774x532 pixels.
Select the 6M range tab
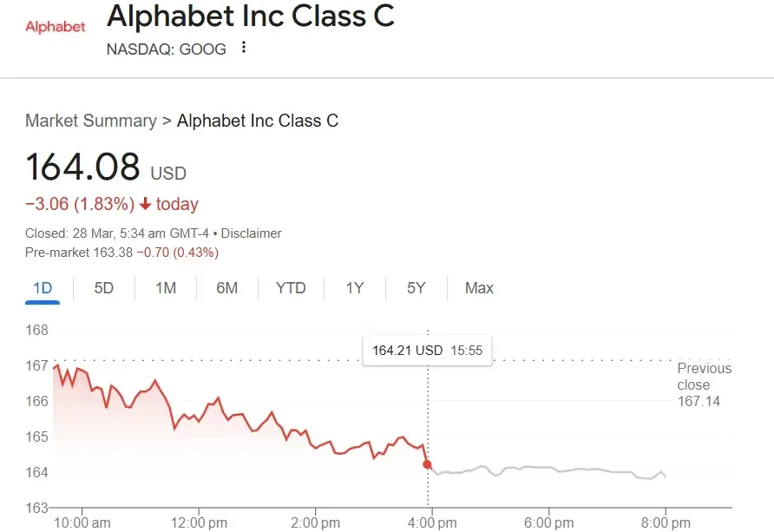pos(227,288)
